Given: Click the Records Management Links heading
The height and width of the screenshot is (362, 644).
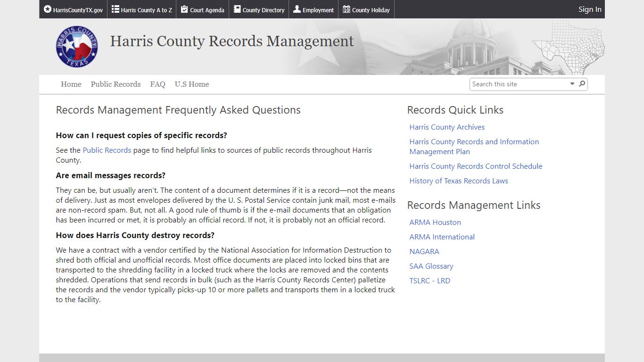Looking at the screenshot, I should tap(474, 205).
